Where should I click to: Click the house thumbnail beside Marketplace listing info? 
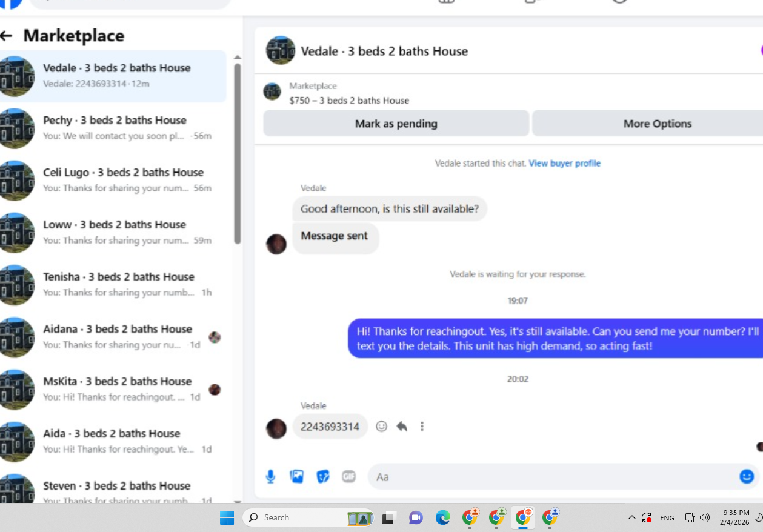click(272, 92)
